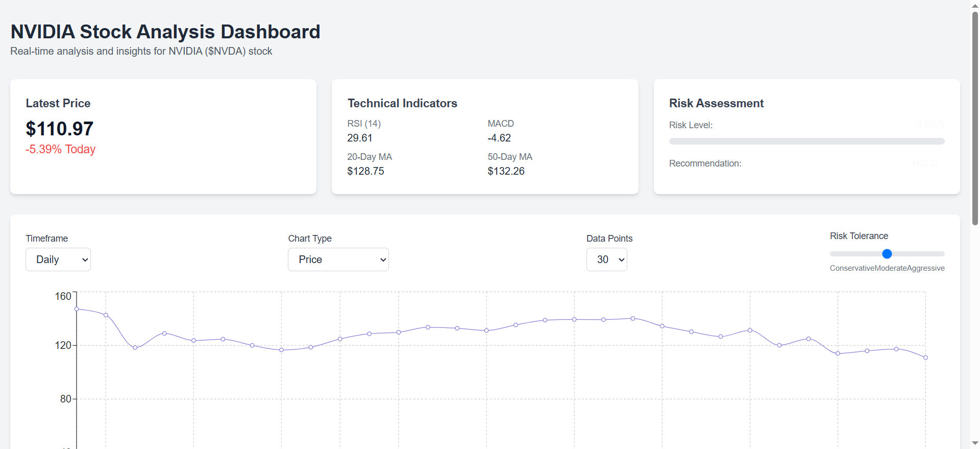Click the RSI (14) value 29.61

(x=360, y=138)
